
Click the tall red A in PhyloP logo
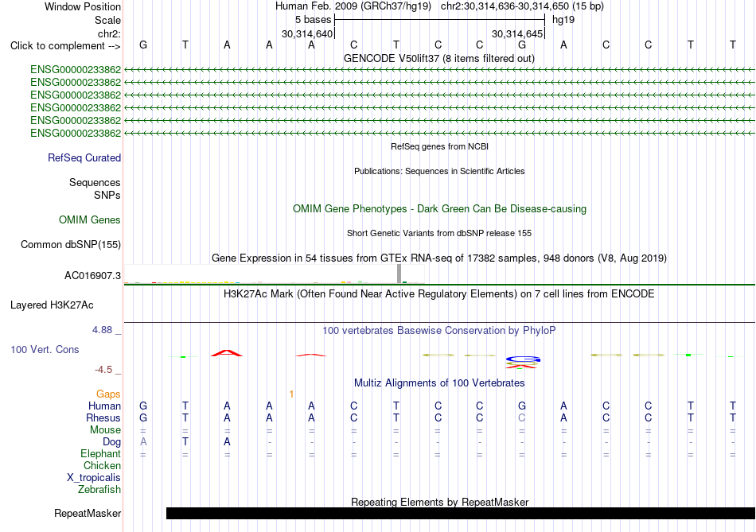pos(227,353)
